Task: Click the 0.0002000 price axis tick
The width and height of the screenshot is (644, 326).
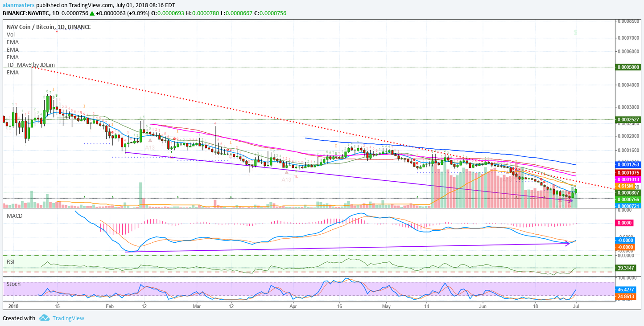Action: 628,136
